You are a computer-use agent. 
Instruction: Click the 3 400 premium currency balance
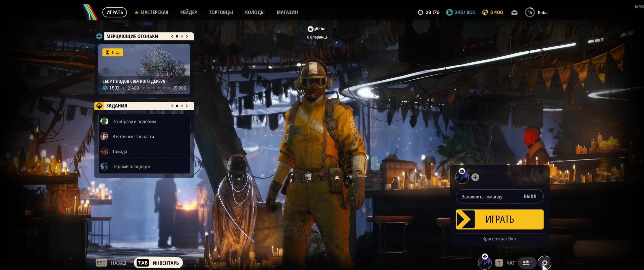pos(496,12)
